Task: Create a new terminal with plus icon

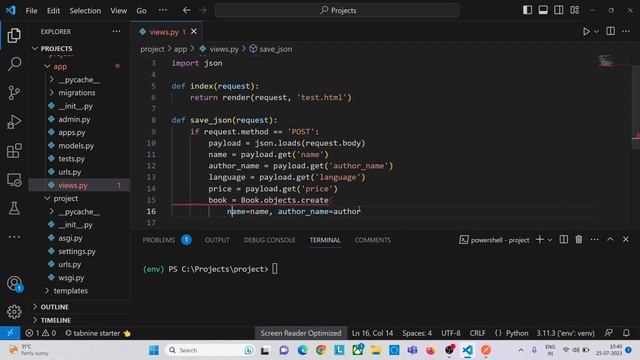Action: 540,240
